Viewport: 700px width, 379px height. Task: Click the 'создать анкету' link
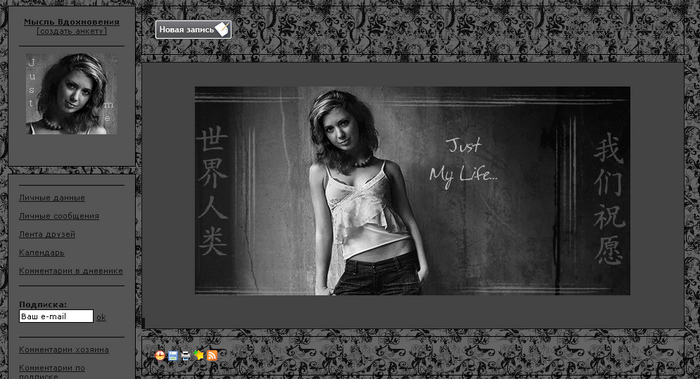pos(71,31)
